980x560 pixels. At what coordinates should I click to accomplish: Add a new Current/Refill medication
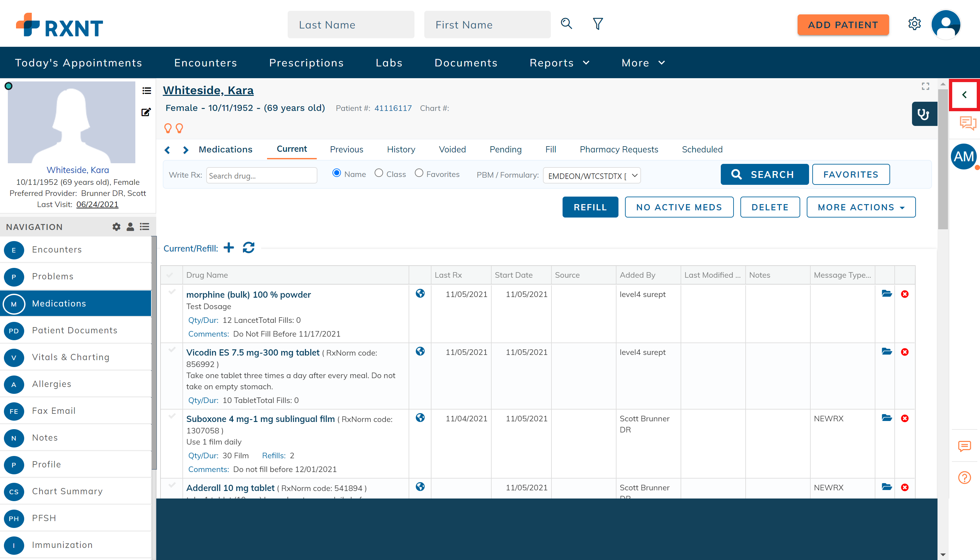229,248
